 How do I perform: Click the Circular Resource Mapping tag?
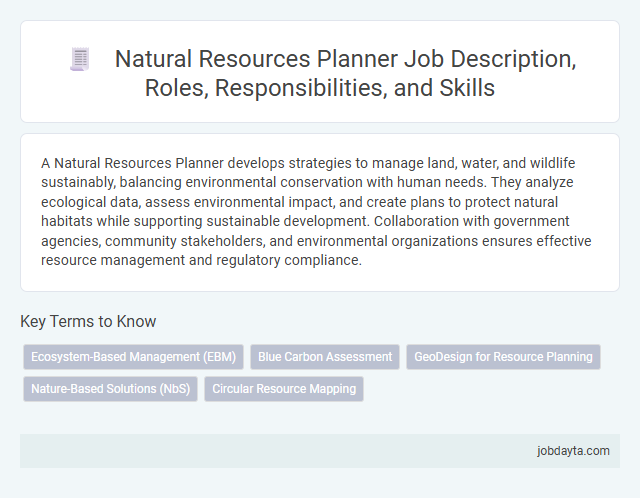click(x=284, y=389)
